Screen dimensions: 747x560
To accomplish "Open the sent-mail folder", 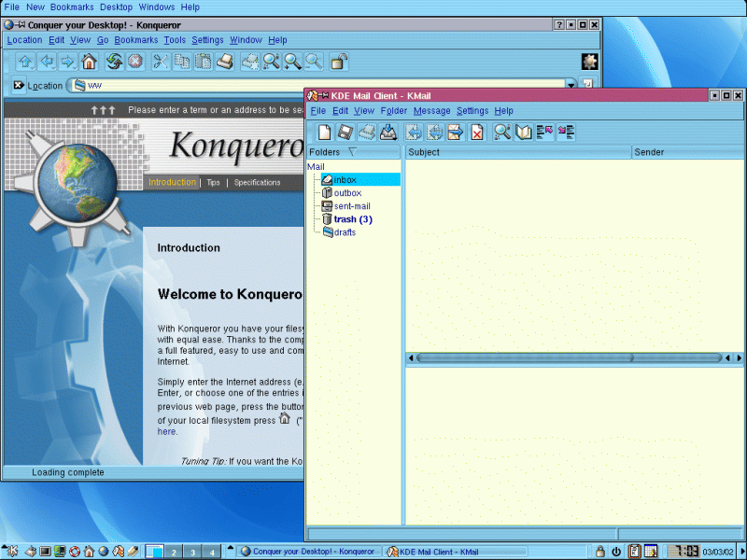I will point(345,206).
